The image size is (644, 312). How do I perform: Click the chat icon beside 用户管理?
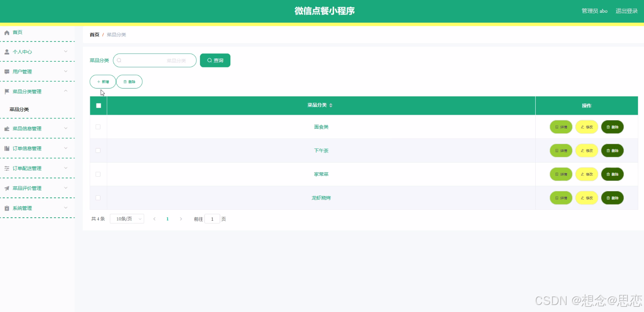7,72
